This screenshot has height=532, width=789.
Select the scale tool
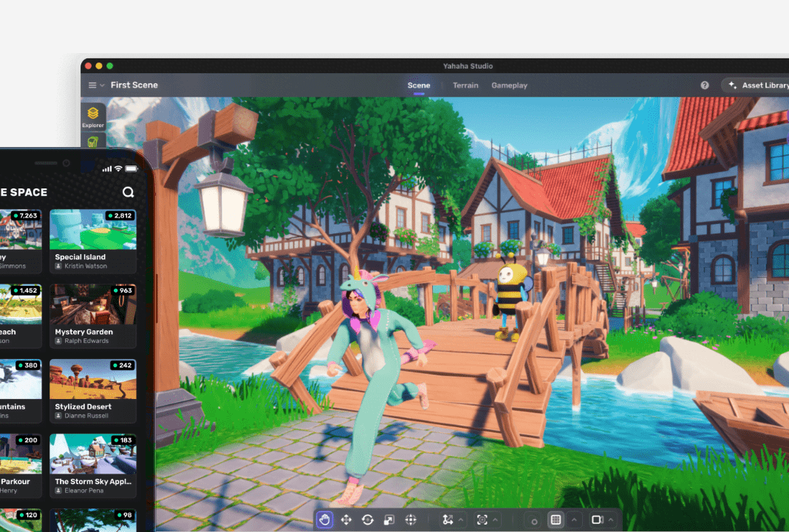coord(389,519)
